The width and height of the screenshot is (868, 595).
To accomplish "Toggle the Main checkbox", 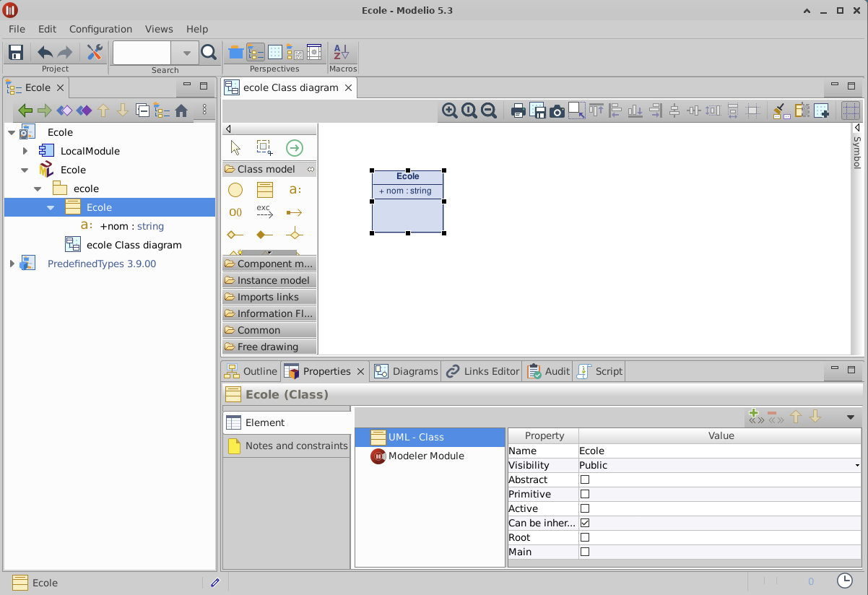I will tap(585, 552).
